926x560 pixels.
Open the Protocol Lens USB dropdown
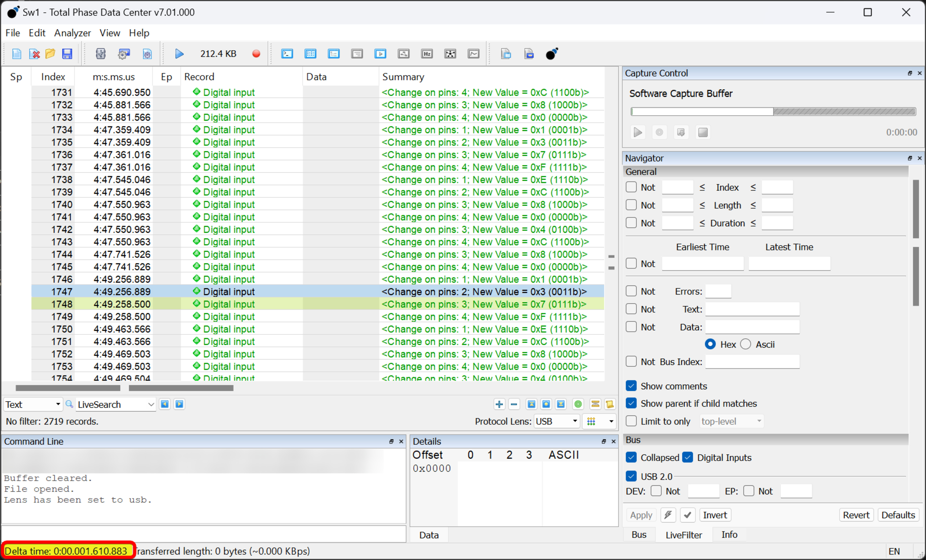click(x=556, y=421)
